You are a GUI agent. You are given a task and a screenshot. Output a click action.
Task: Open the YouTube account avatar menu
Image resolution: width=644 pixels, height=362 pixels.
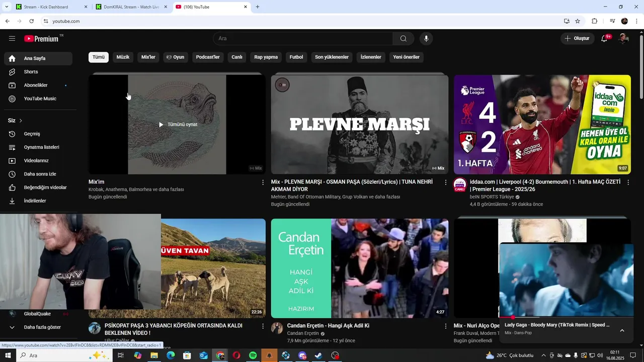[623, 39]
